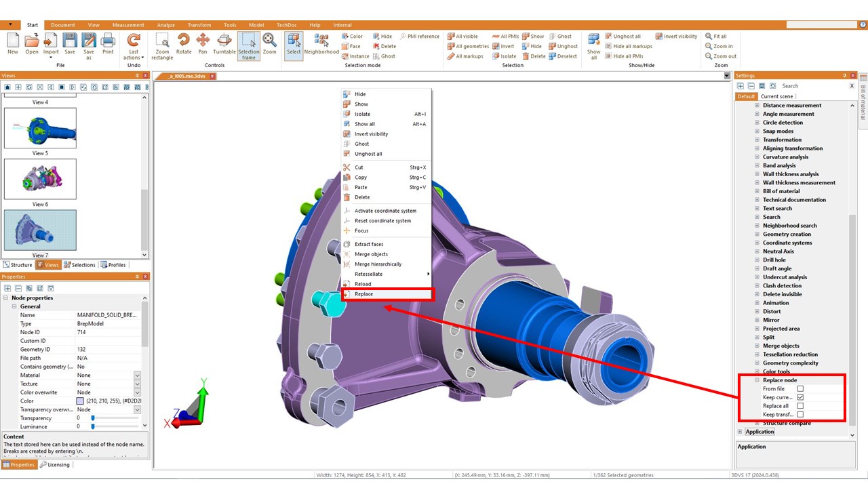This screenshot has height=488, width=868.
Task: Choose Face selection mode
Action: click(x=351, y=47)
